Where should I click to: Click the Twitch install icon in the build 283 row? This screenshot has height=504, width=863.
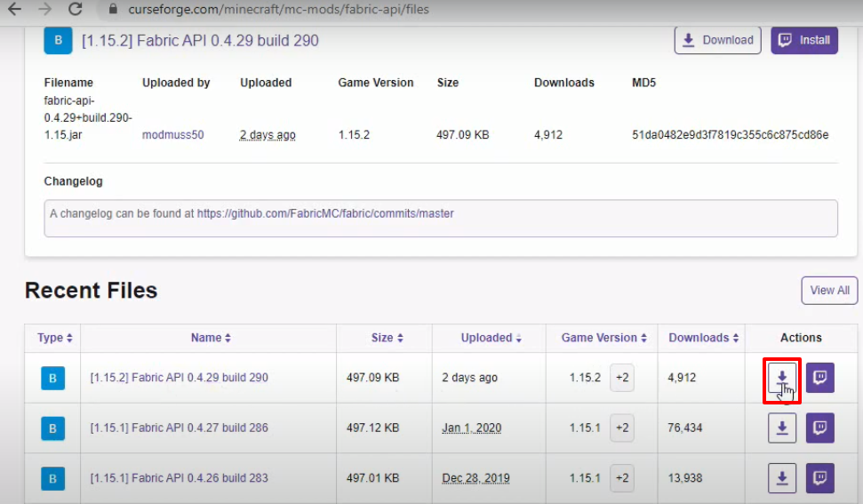820,477
